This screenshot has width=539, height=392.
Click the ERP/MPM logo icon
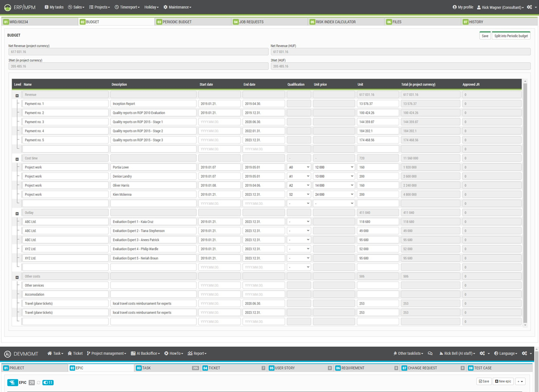tap(7, 7)
